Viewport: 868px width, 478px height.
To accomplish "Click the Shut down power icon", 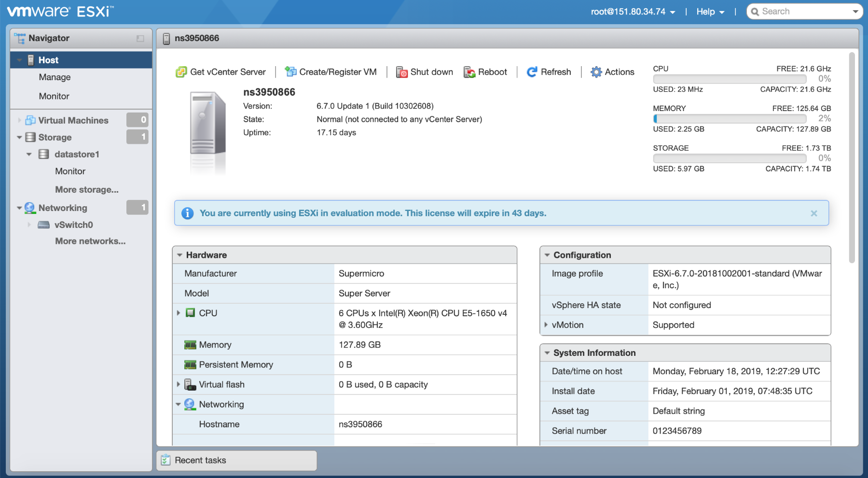I will (401, 72).
